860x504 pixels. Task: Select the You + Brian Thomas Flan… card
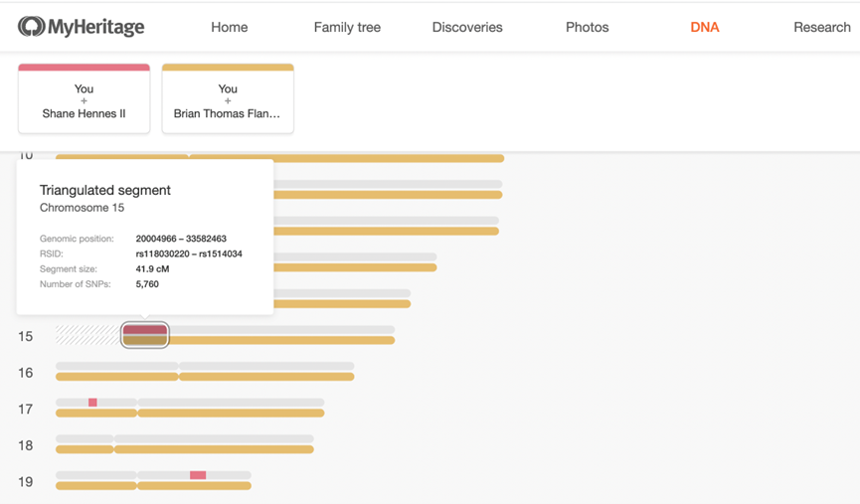[228, 98]
